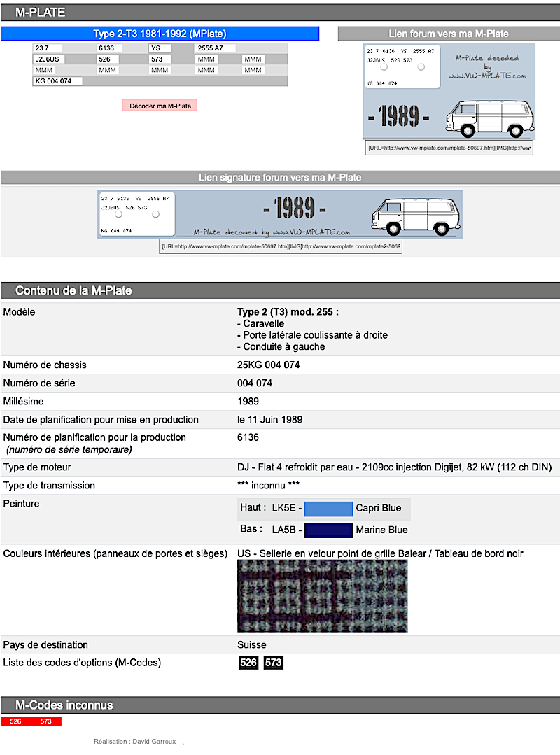
Task: Select the forum link URL box under 1989 van image
Action: pyautogui.click(x=449, y=148)
